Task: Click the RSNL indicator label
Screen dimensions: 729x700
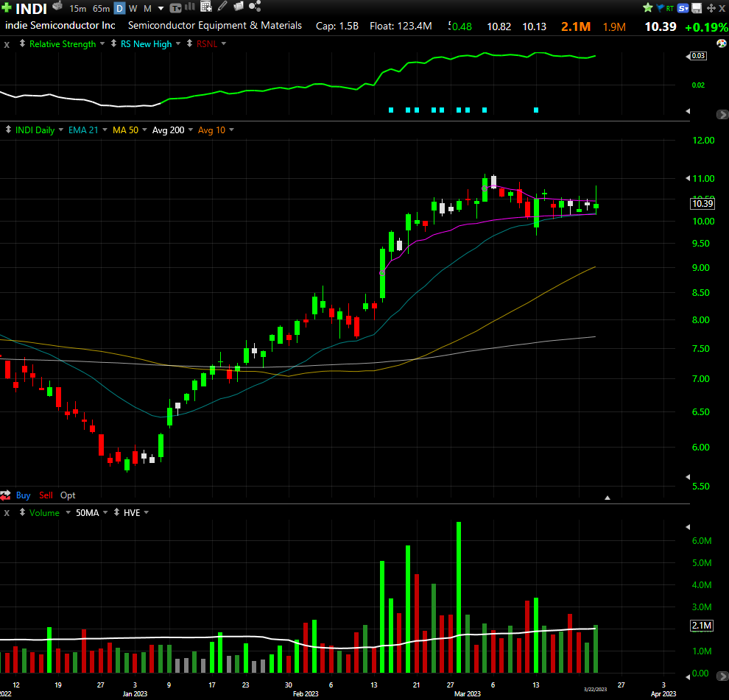Action: pos(207,43)
